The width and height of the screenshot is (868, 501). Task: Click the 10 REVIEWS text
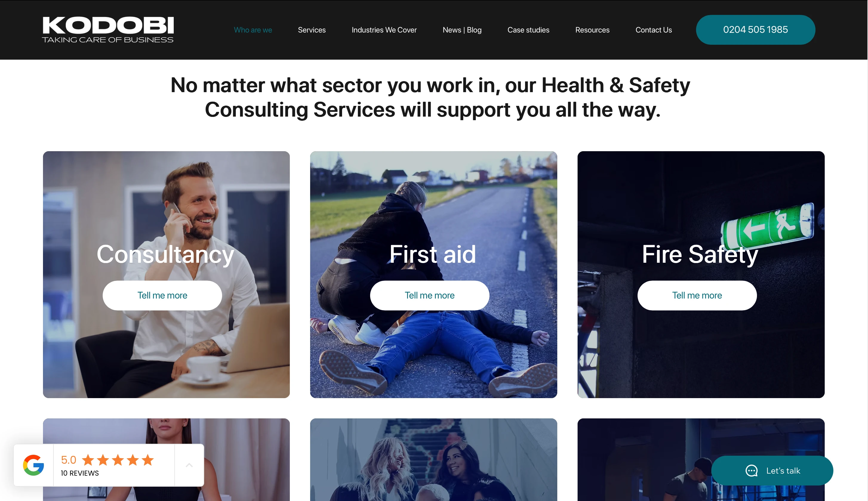pyautogui.click(x=79, y=473)
